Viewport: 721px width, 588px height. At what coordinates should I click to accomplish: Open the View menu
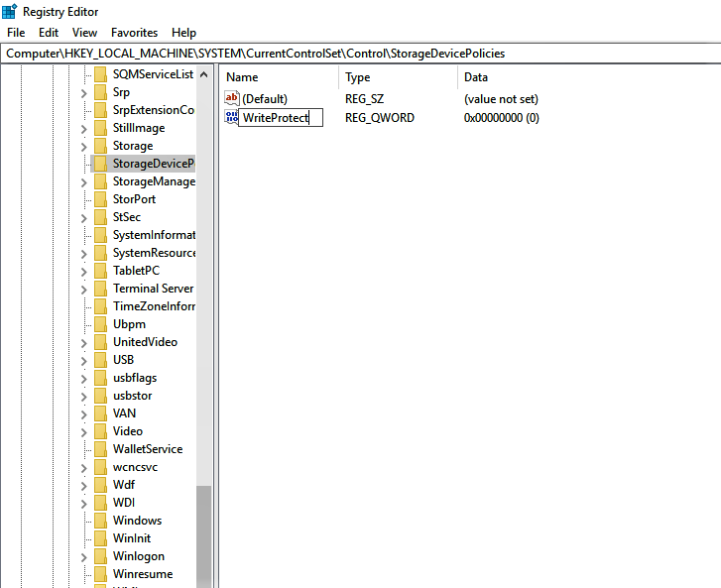click(x=84, y=33)
